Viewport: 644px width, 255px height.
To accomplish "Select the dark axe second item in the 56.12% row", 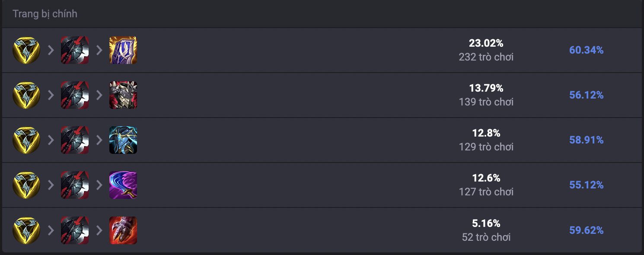I will (x=75, y=95).
